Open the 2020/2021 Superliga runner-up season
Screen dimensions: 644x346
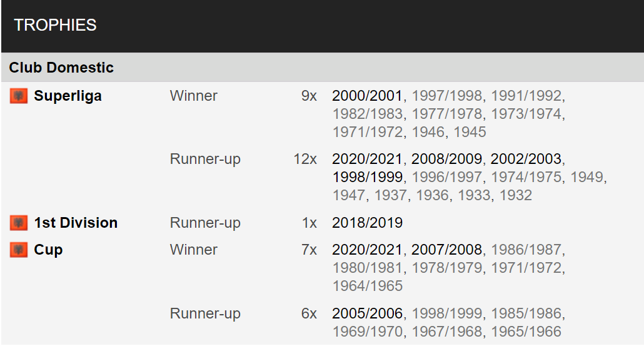coord(367,159)
